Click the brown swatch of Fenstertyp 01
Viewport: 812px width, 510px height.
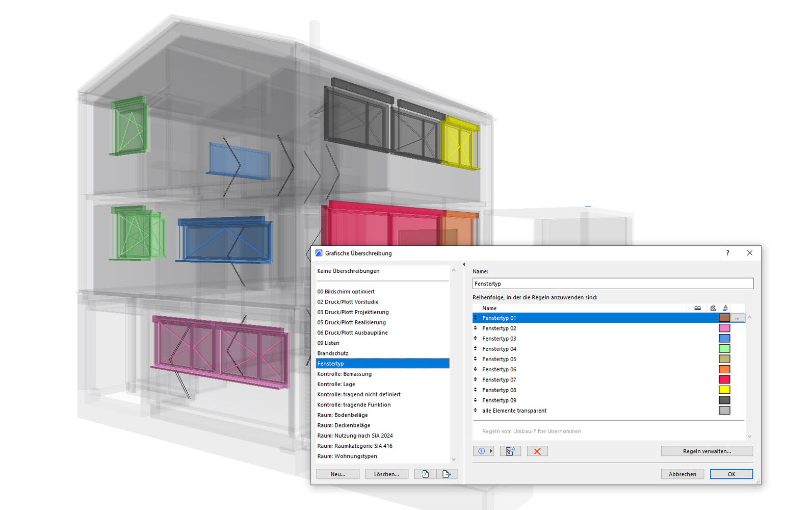point(724,318)
